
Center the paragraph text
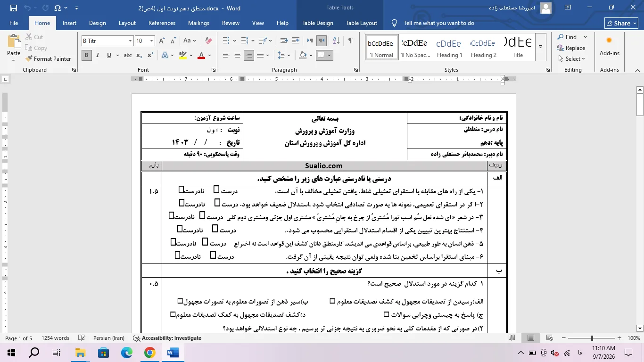[x=238, y=55]
